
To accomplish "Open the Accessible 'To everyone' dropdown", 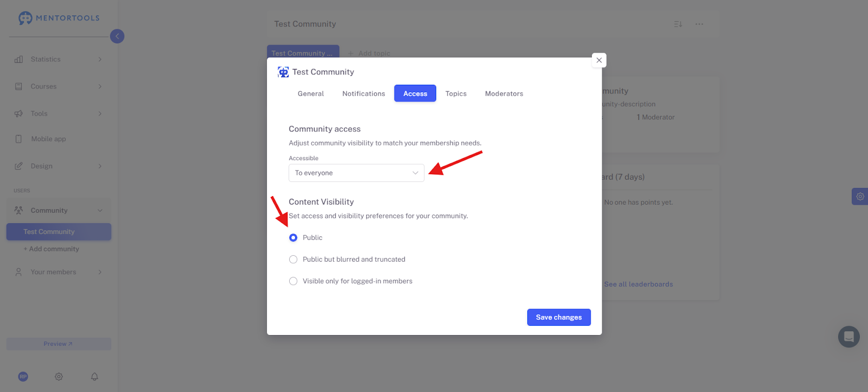I will coord(356,173).
